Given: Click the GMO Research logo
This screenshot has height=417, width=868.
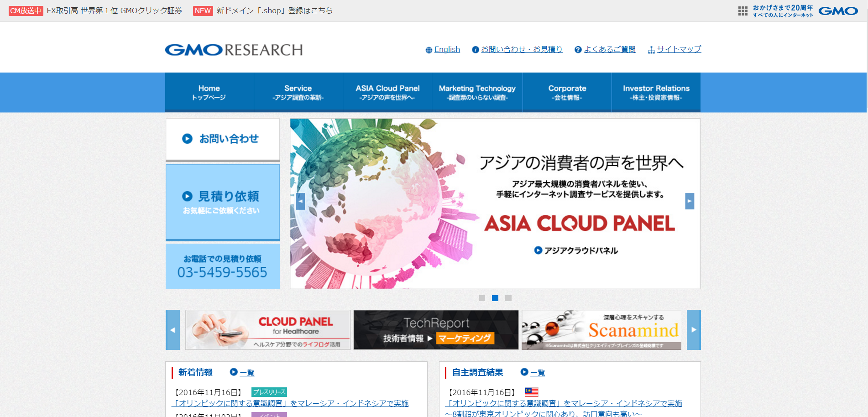Looking at the screenshot, I should 234,50.
